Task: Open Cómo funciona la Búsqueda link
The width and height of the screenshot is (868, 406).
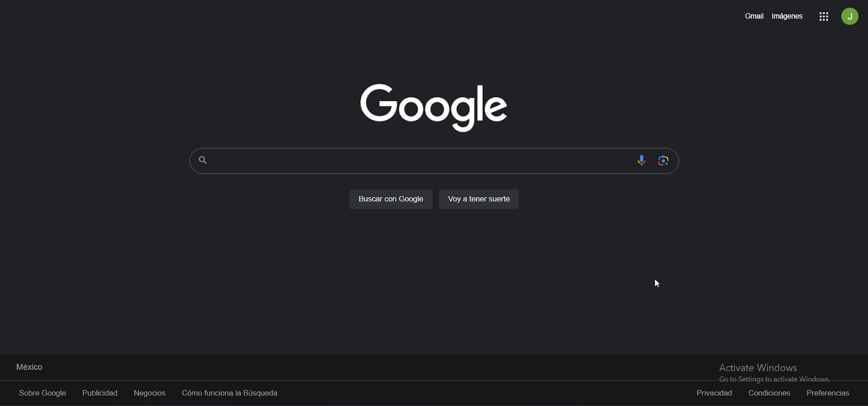Action: [229, 393]
